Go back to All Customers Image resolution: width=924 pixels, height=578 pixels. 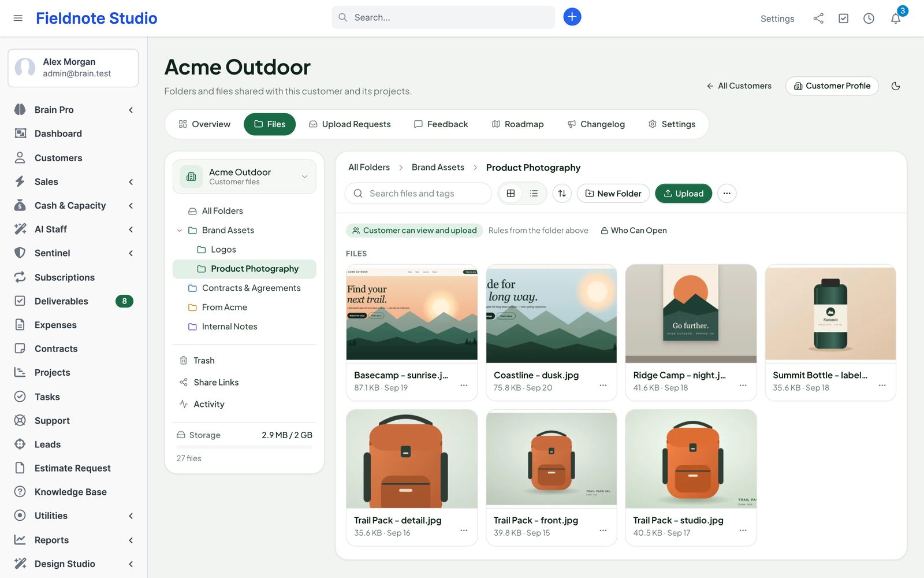point(739,86)
